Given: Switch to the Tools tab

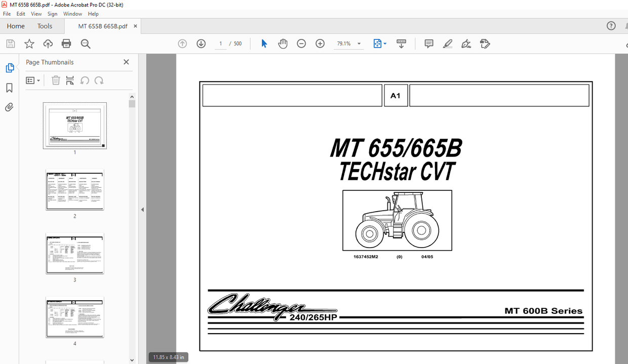Looking at the screenshot, I should [45, 26].
